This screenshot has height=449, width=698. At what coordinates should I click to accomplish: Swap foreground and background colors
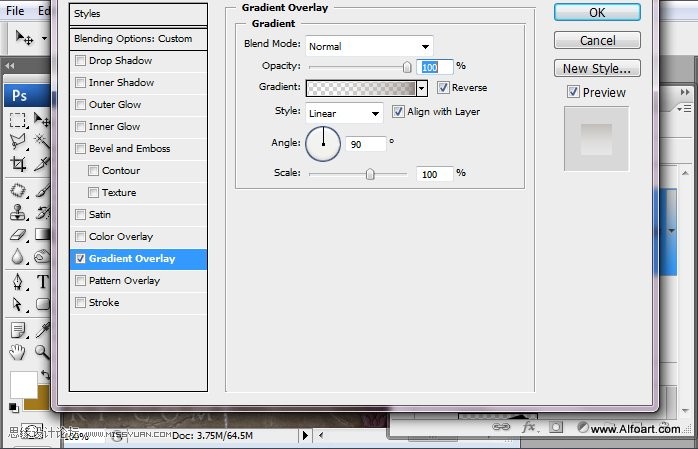click(45, 375)
